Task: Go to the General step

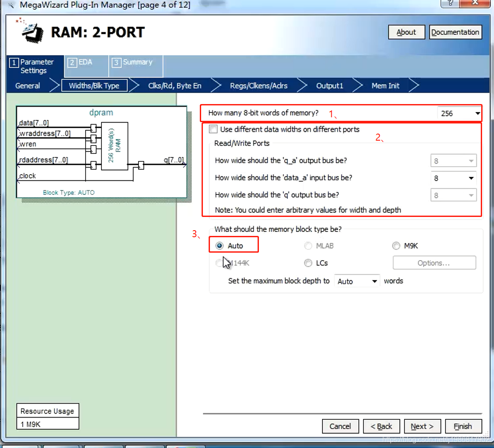Action: (28, 86)
